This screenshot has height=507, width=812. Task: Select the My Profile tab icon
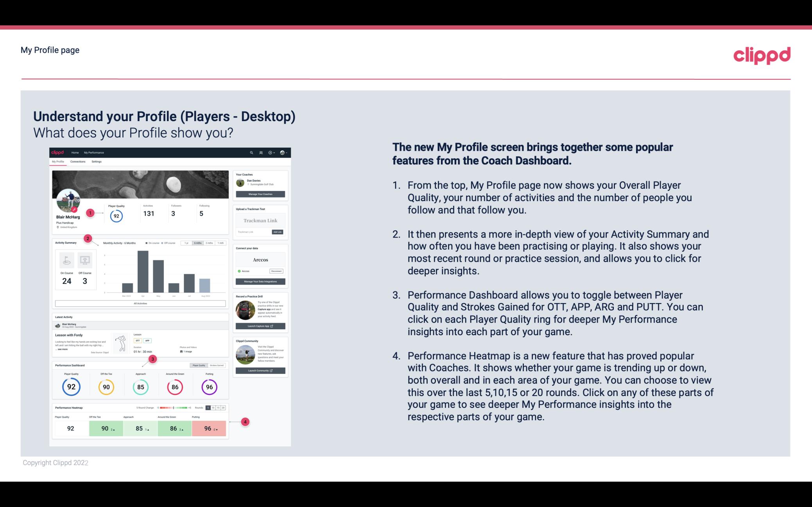pyautogui.click(x=57, y=162)
